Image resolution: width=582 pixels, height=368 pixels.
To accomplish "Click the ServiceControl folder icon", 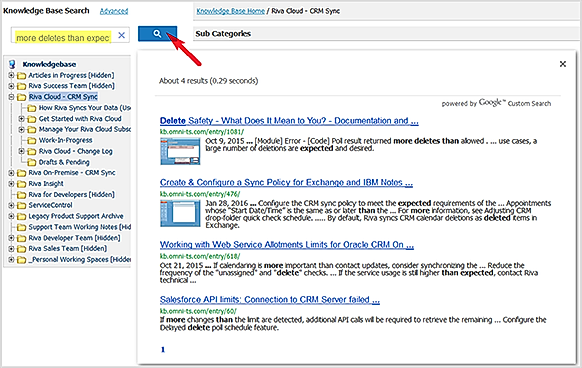I will click(22, 205).
